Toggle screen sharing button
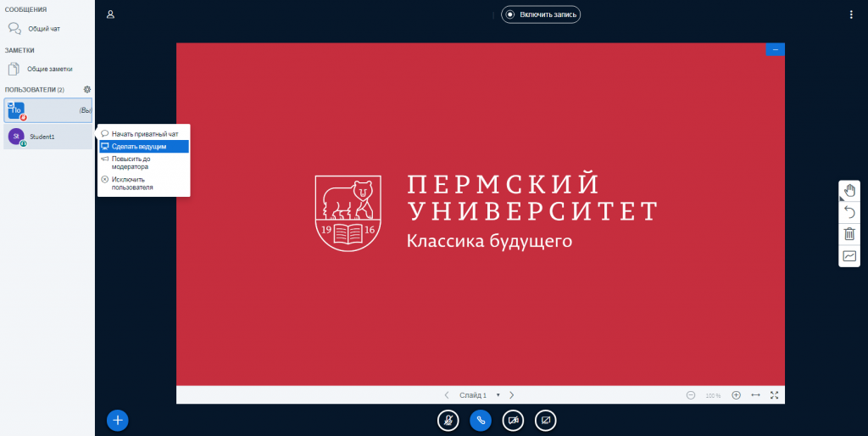 [546, 421]
